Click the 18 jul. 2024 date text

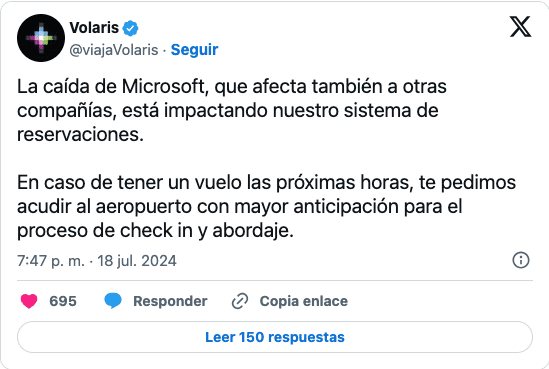tap(137, 261)
